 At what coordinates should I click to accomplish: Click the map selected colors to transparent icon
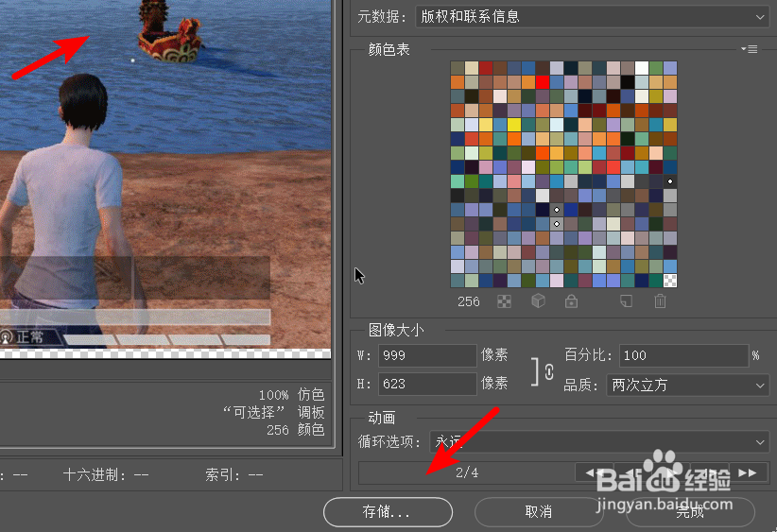pos(504,301)
